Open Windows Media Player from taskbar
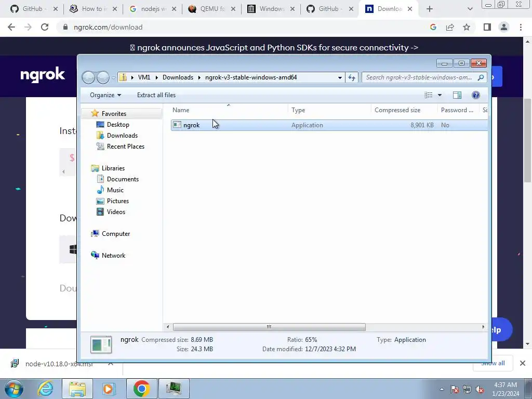 coord(109,389)
